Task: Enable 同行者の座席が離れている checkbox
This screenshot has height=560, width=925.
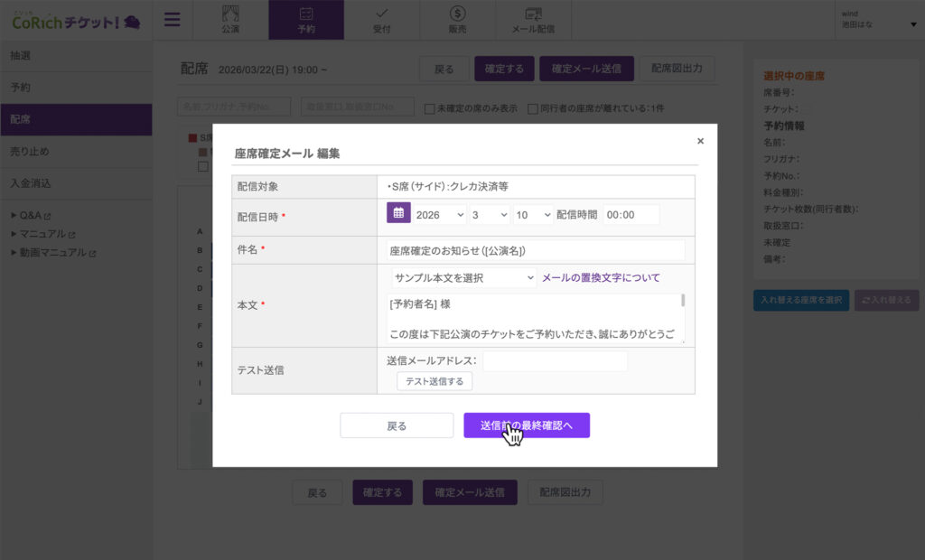Action: pos(533,108)
